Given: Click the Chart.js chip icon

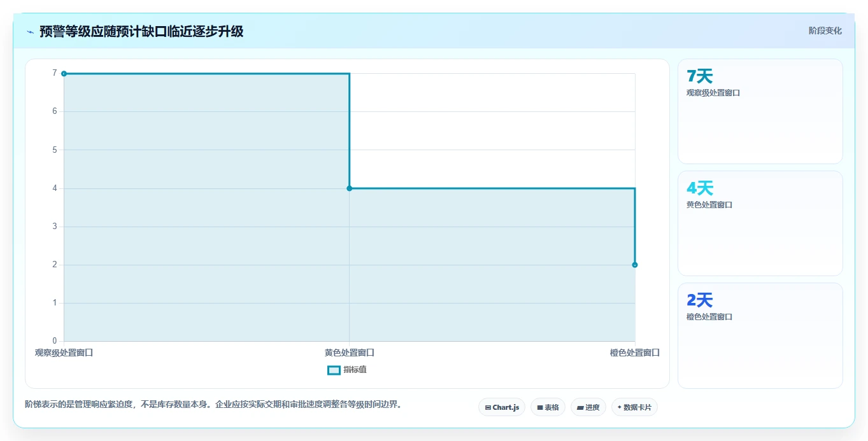Looking at the screenshot, I should tap(488, 407).
